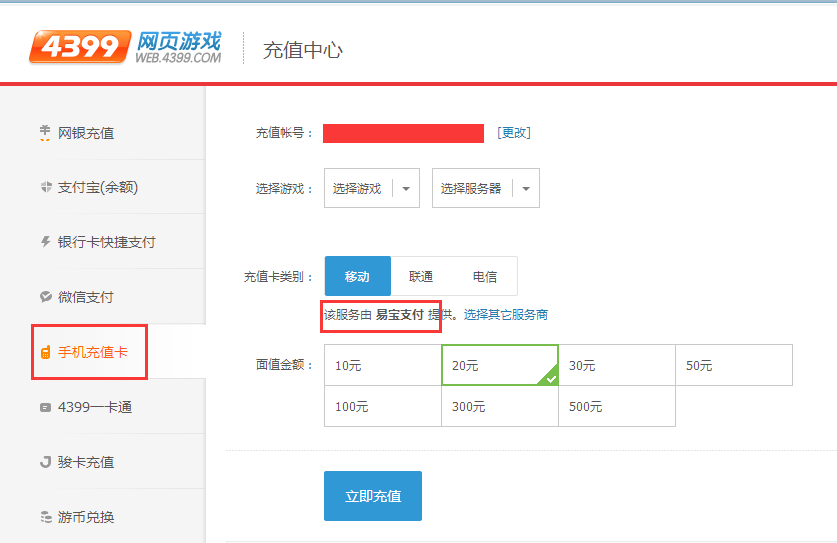Screen dimensions: 837x543
Task: Click the J icon for 骏卡充值
Action: pos(46,462)
